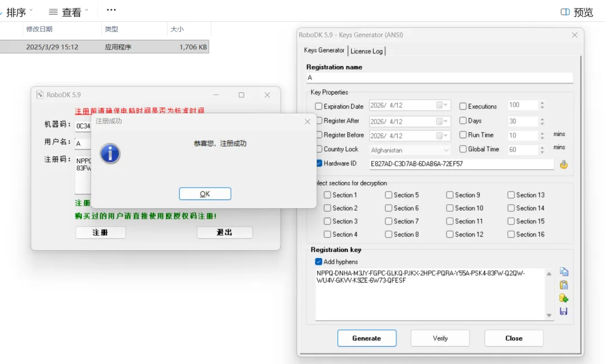Click the preview pane icon
The width and height of the screenshot is (605, 364).
click(565, 12)
